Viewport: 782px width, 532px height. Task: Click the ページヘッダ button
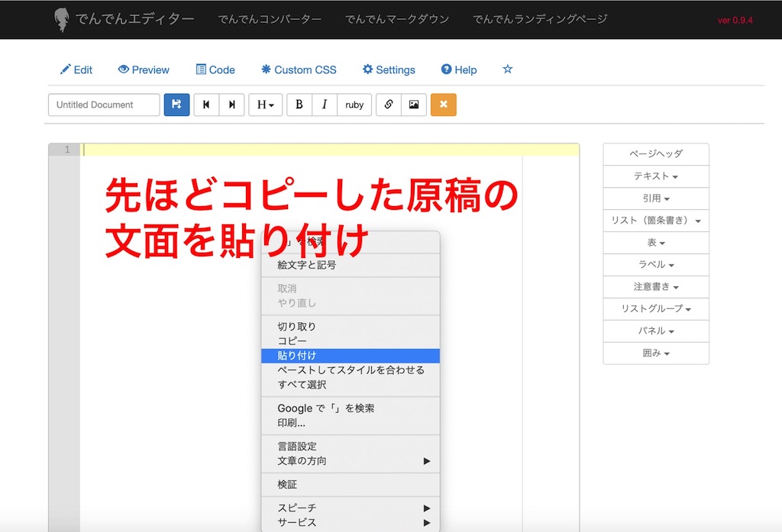(x=655, y=154)
